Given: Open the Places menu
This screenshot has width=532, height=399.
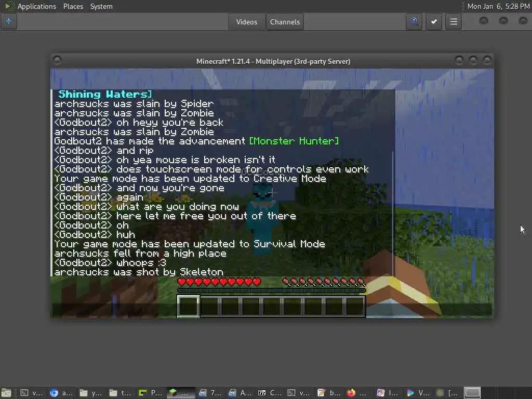Looking at the screenshot, I should 73,6.
